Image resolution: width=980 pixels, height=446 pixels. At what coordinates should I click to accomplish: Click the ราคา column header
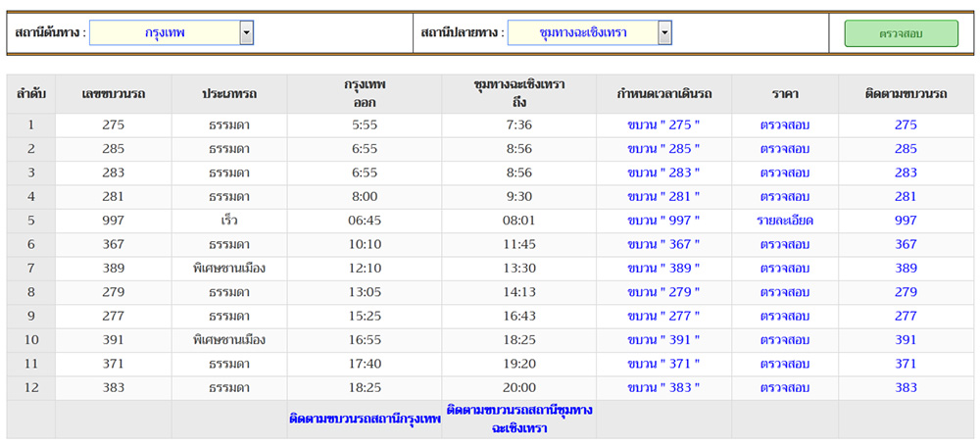point(785,94)
